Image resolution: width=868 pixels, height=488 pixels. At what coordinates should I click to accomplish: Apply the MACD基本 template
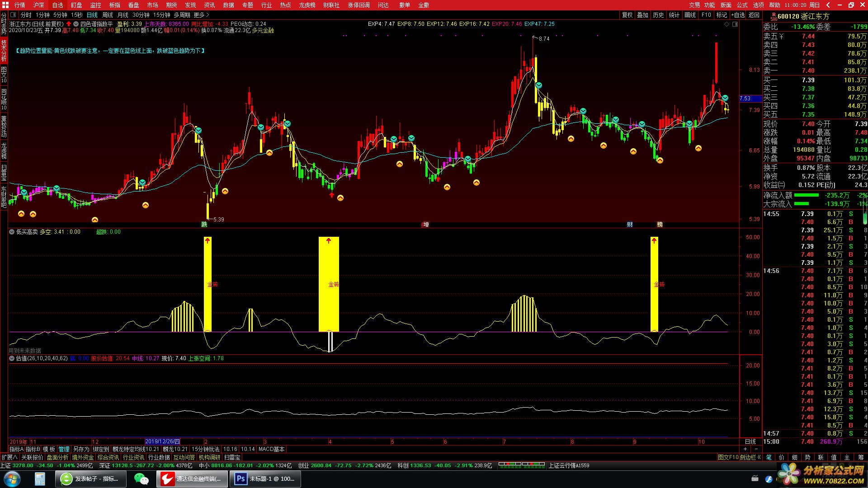click(x=272, y=449)
